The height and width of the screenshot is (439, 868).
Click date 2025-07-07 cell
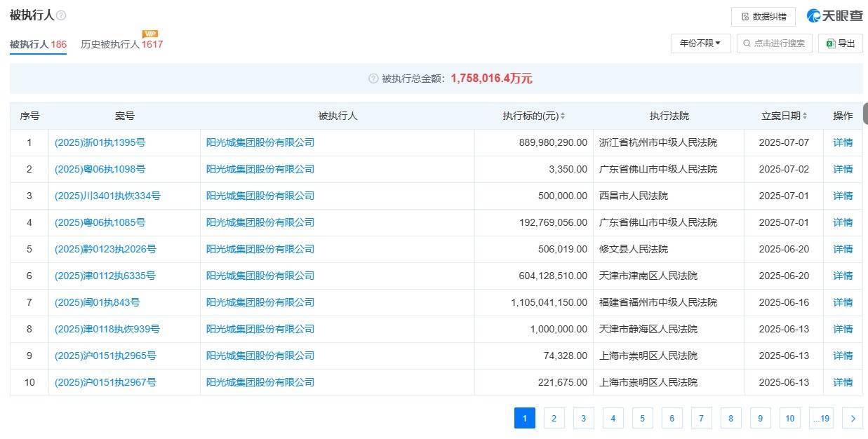tap(784, 142)
